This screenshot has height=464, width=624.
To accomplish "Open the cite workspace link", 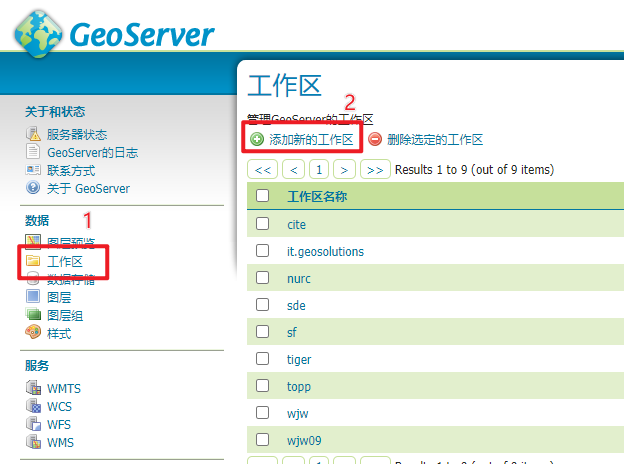I will click(x=296, y=225).
